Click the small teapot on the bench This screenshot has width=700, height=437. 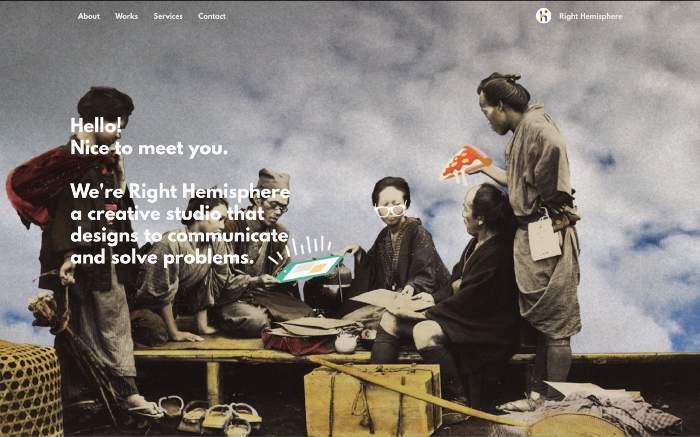tap(346, 343)
